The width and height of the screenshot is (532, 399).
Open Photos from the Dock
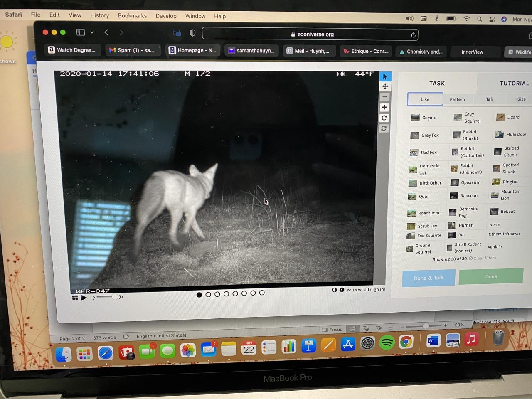click(188, 350)
